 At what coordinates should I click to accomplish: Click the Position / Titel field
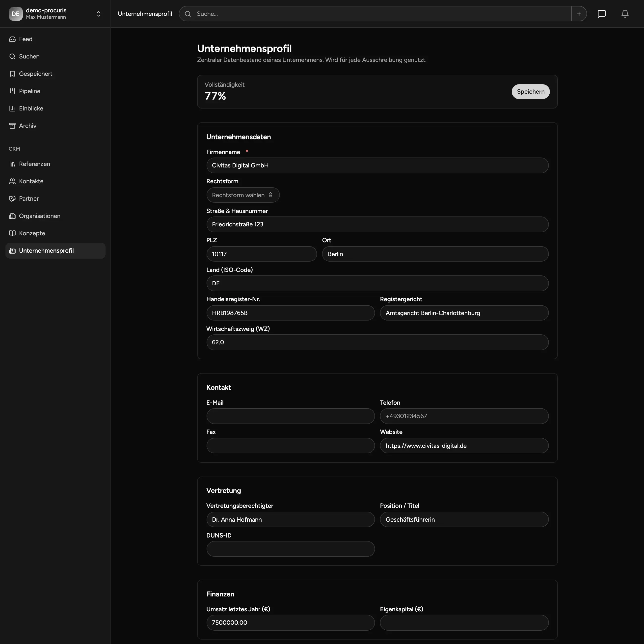point(464,519)
